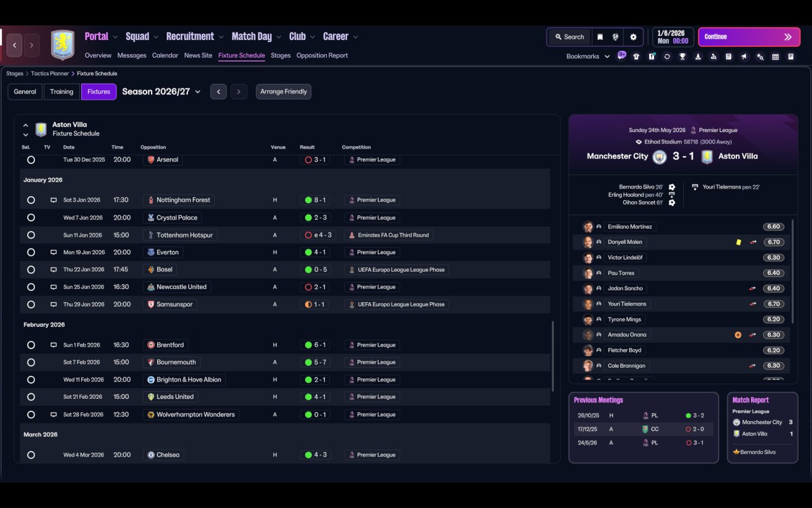The width and height of the screenshot is (812, 508).
Task: Switch to the Opposition Report tab
Action: coord(322,55)
